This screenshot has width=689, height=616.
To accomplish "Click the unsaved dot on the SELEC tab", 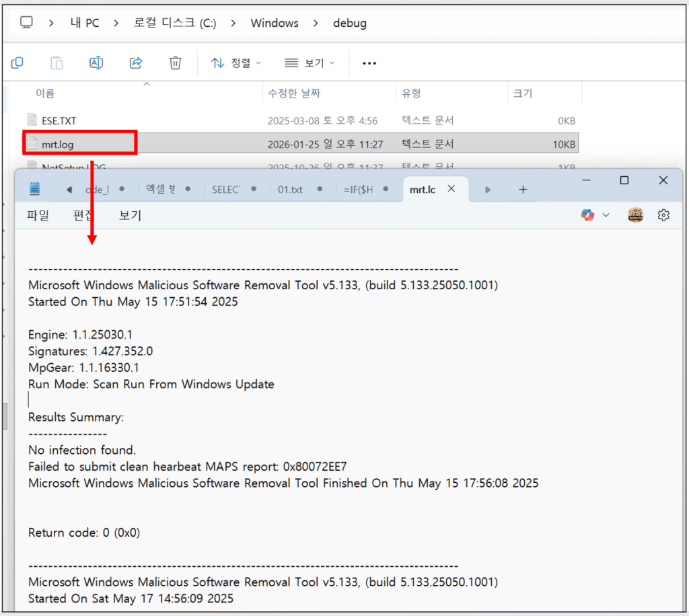I will [x=254, y=189].
